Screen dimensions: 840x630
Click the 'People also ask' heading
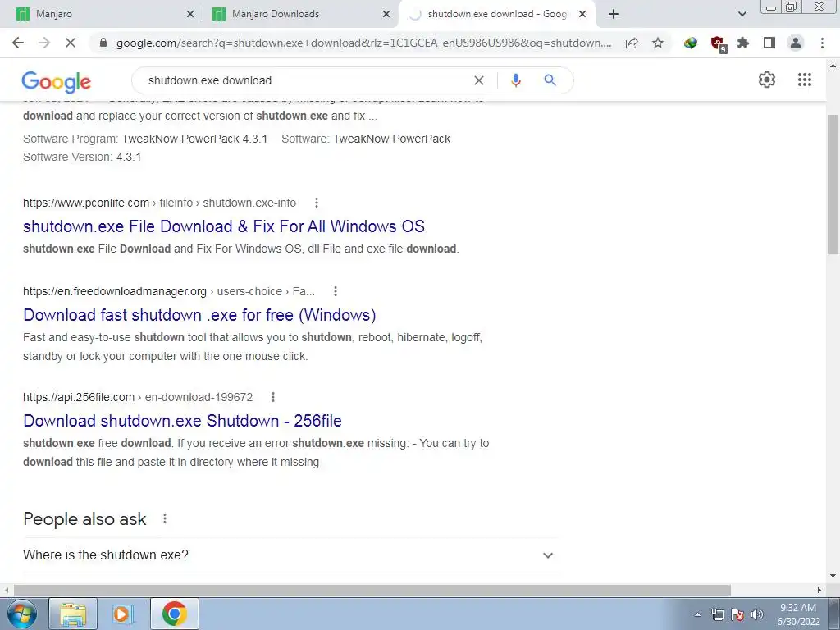pyautogui.click(x=84, y=519)
